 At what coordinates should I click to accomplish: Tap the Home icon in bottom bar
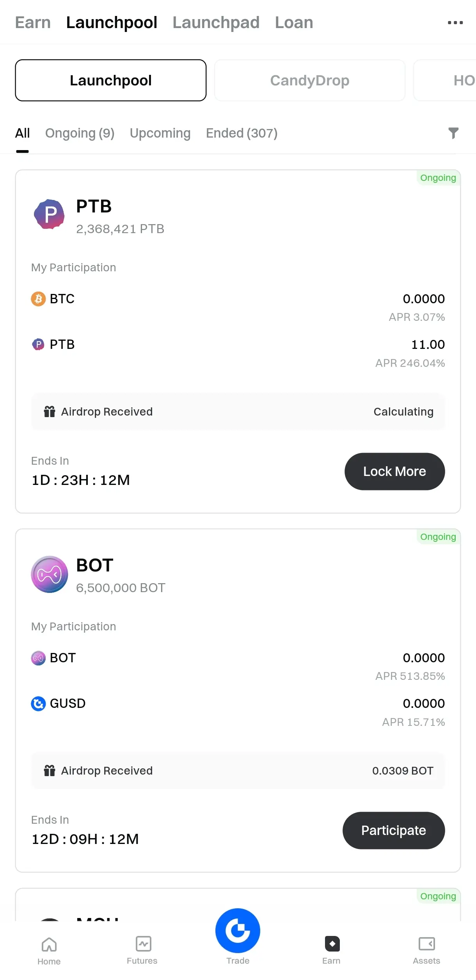(49, 945)
